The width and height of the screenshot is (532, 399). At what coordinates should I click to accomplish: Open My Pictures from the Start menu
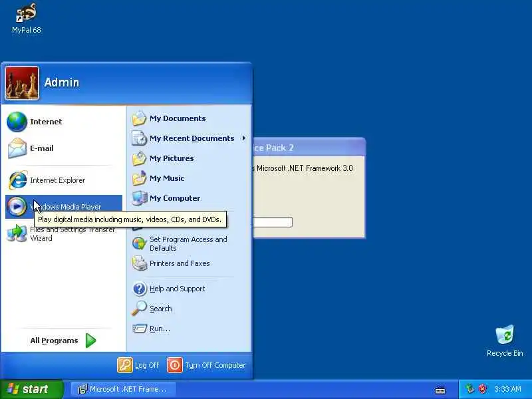pyautogui.click(x=189, y=158)
